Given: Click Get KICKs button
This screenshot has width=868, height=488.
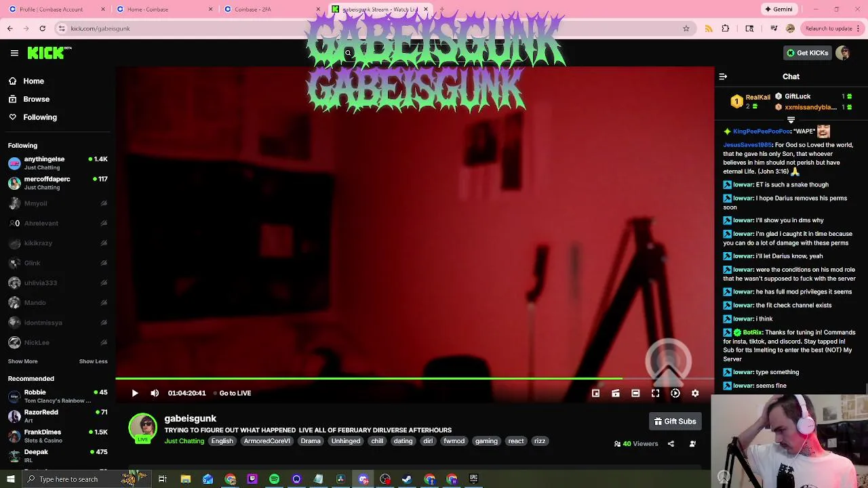Looking at the screenshot, I should [x=807, y=53].
